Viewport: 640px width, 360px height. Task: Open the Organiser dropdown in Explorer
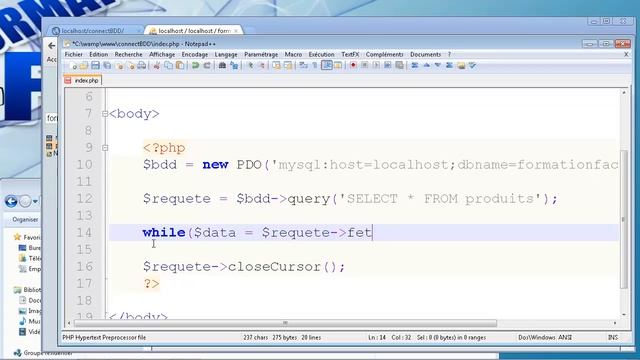tap(25, 220)
